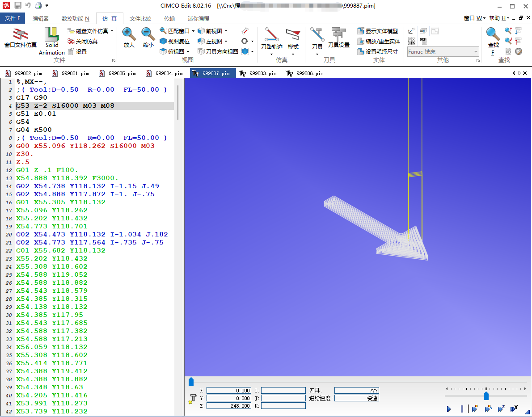Screen dimensions: 532x417
Task: Open the 帮助 H menu
Action: 499,18
